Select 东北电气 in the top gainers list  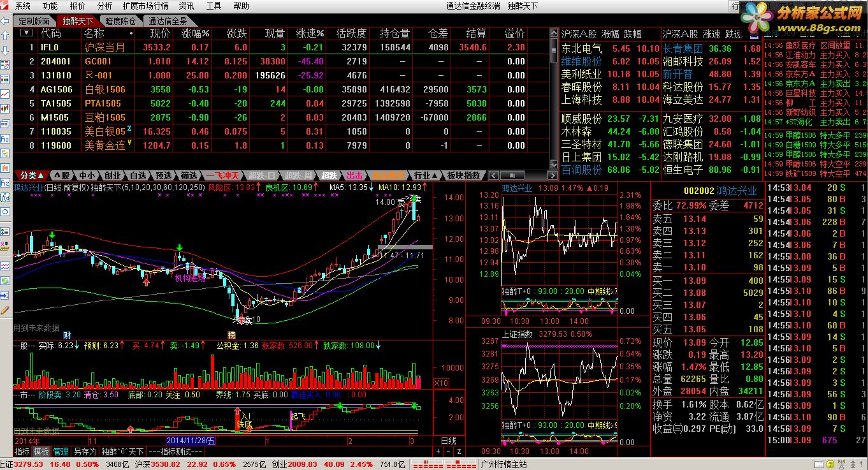[581, 48]
